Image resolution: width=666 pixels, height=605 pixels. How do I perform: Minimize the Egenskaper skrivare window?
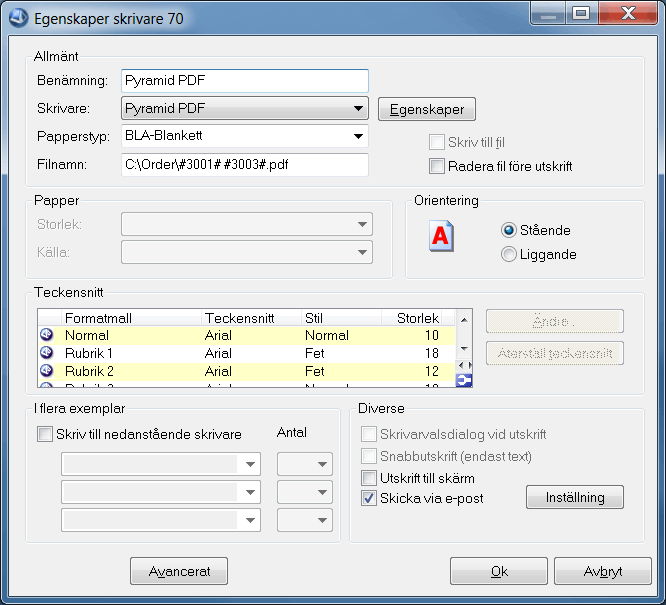coord(548,14)
